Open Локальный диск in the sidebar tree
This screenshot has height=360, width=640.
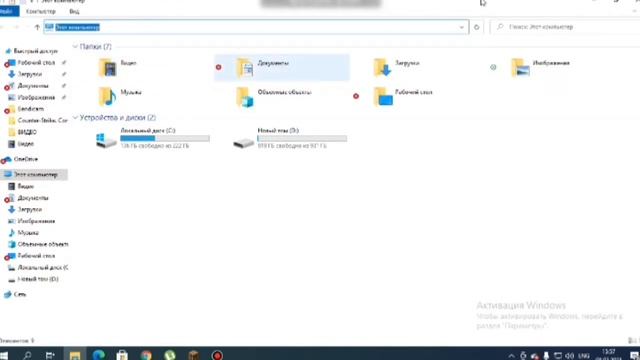point(42,267)
